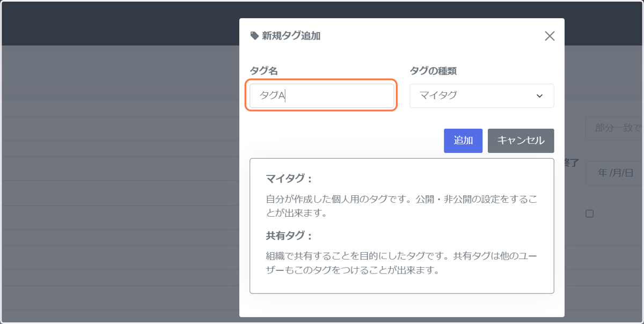Click the タグ名 input field containing タグA

(321, 95)
